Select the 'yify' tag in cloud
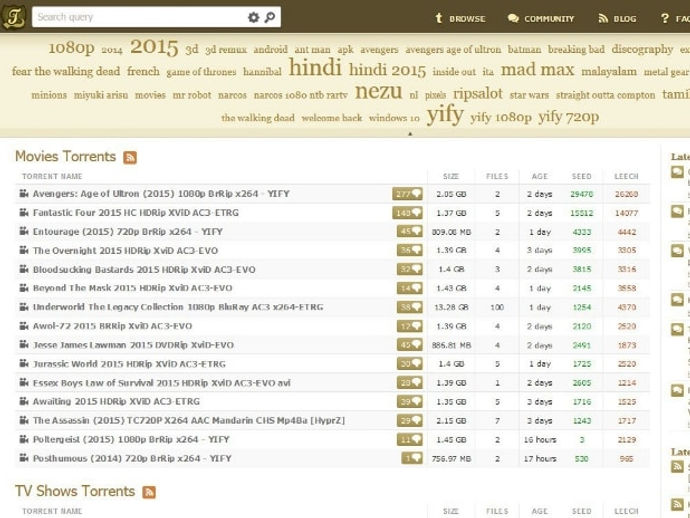The height and width of the screenshot is (518, 690). 445,115
